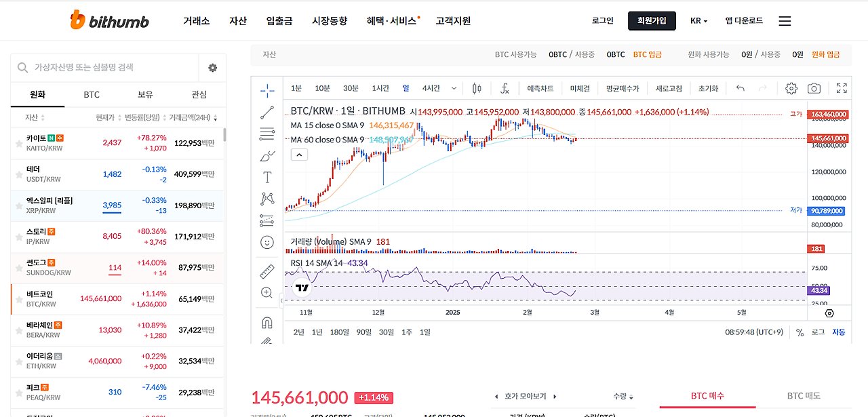Viewport: 868px width, 417px height.
Task: Focus the asset name search field
Action: (104, 67)
